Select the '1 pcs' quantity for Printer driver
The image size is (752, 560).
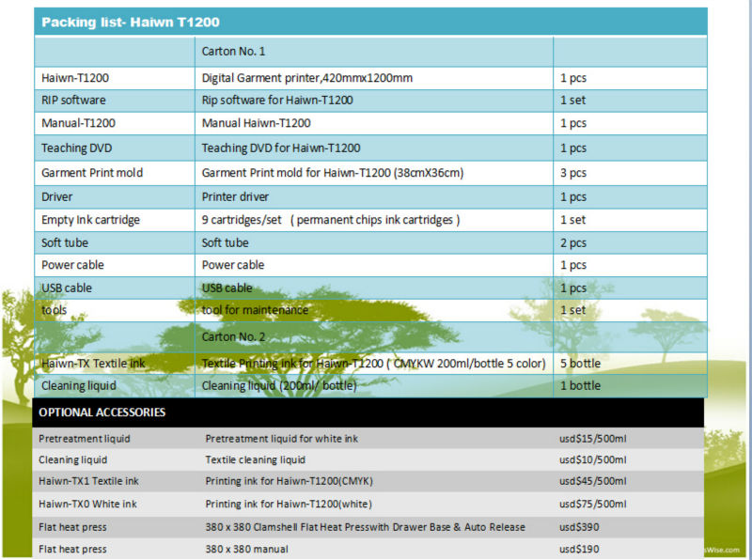pos(573,196)
